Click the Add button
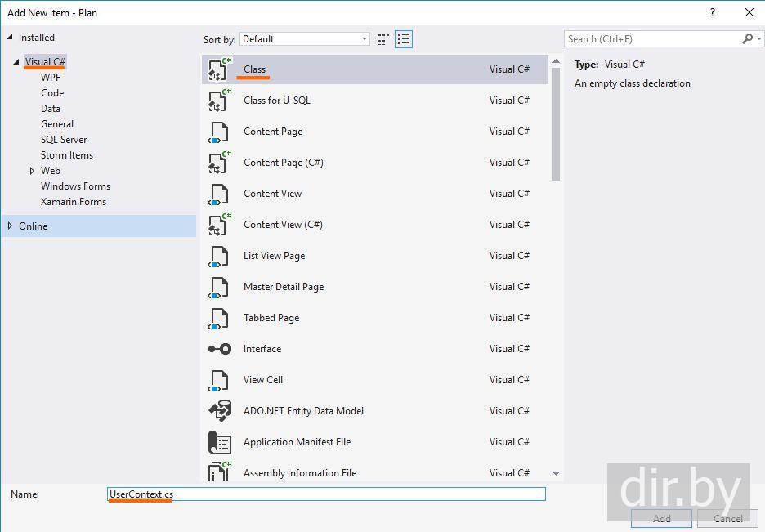This screenshot has width=765, height=532. coord(661,518)
